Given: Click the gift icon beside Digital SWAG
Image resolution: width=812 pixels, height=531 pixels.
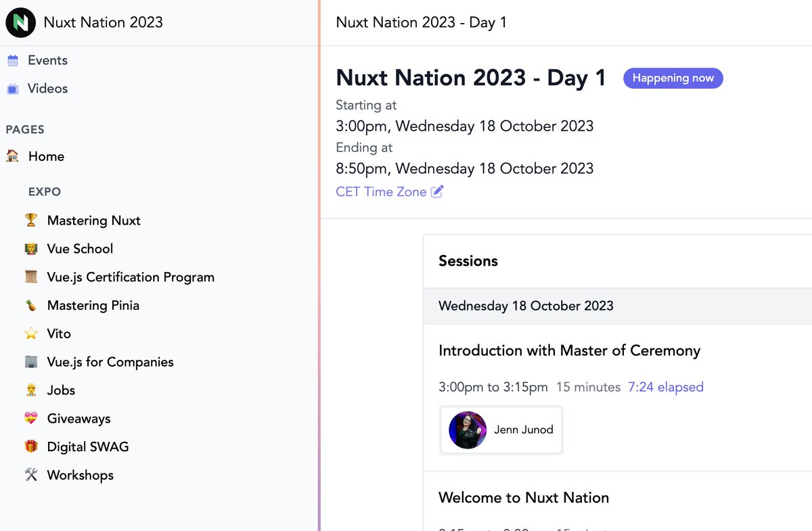Looking at the screenshot, I should click(31, 447).
